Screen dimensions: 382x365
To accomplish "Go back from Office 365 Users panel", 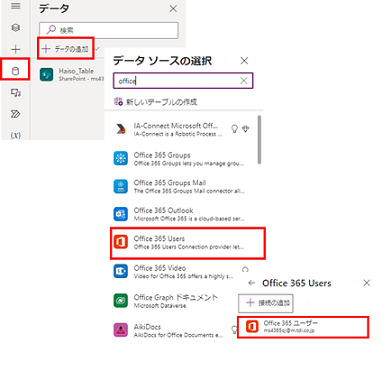I will (251, 283).
